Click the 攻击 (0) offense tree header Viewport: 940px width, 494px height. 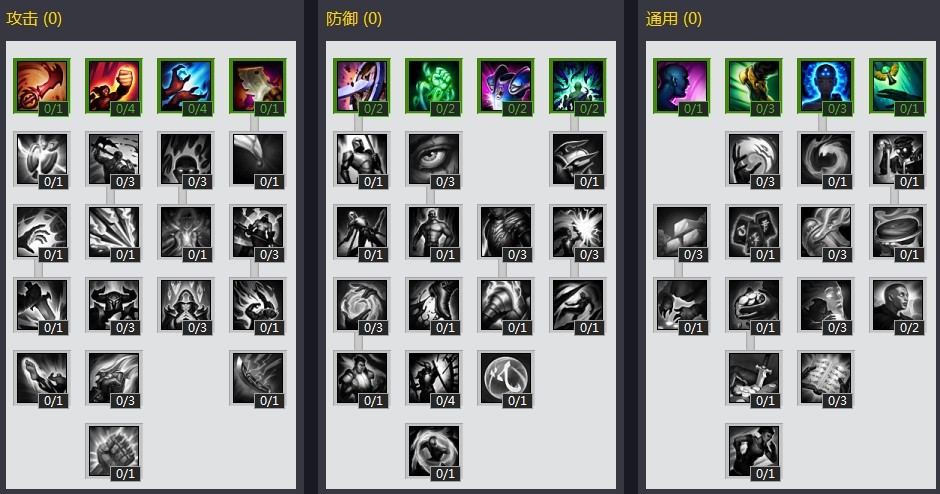(x=34, y=19)
